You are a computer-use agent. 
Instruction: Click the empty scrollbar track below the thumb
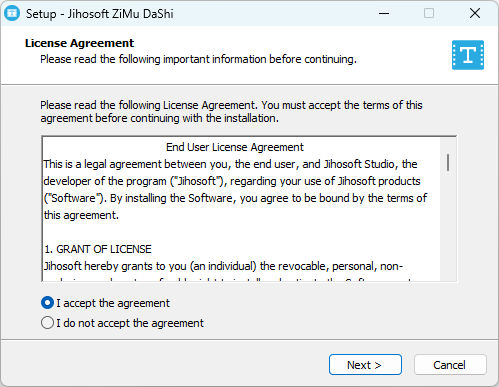[448, 227]
